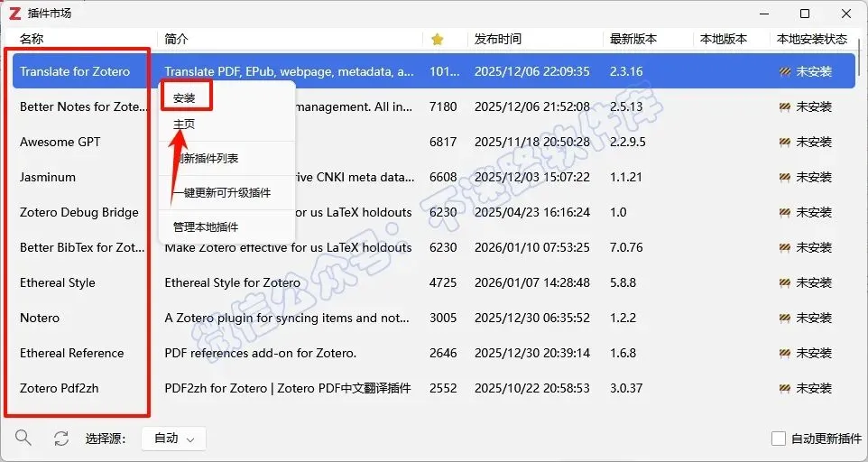Screen dimensions: 868x462
Task: Sort by the 发布时间 column header
Action: point(498,40)
